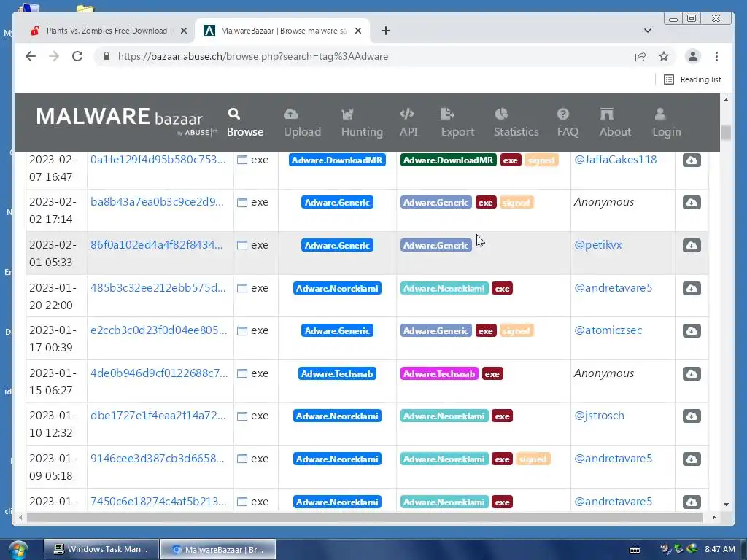The height and width of the screenshot is (560, 747).
Task: Click the taskbar clock showing 8:47 AM
Action: pos(720,549)
